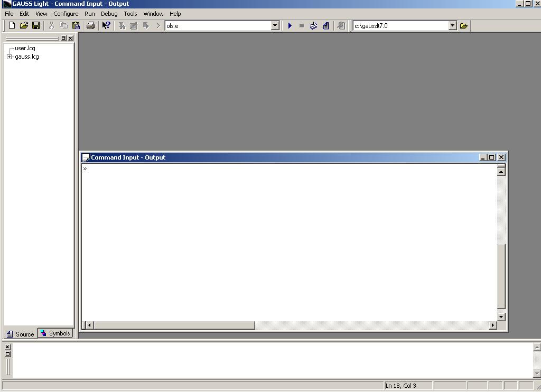Click the Open file folder icon
Image resolution: width=541 pixels, height=392 pixels.
24,25
